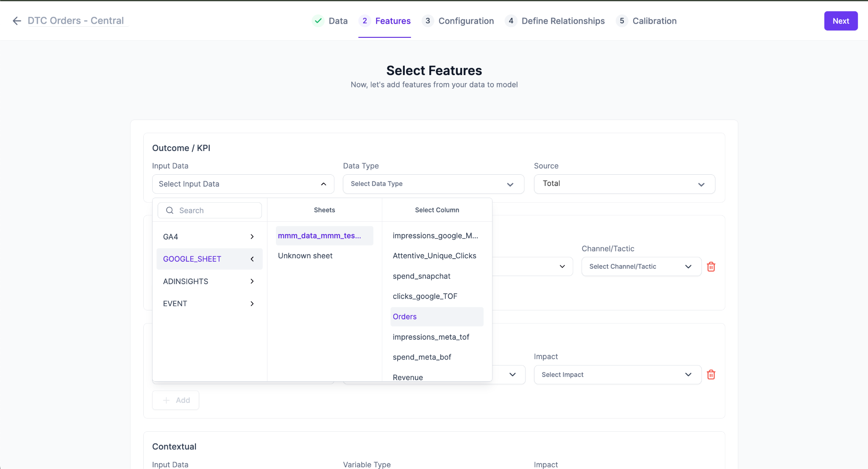Choose the Unknown sheet entry
This screenshot has width=868, height=469.
(x=305, y=256)
